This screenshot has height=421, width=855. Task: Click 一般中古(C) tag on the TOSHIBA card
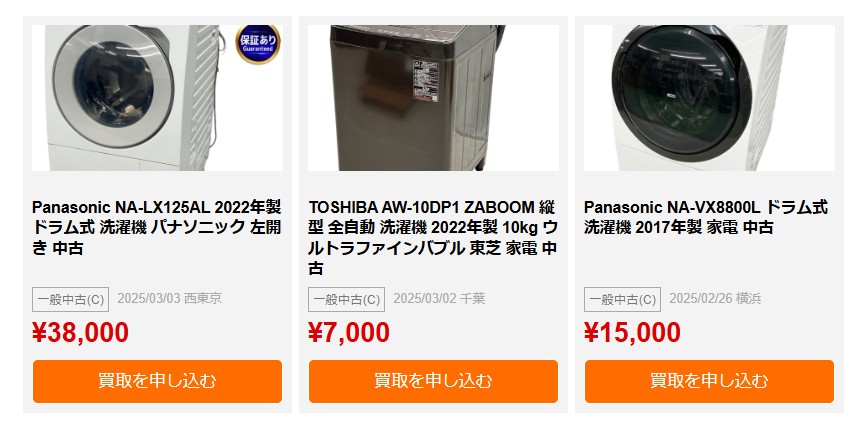pyautogui.click(x=346, y=299)
